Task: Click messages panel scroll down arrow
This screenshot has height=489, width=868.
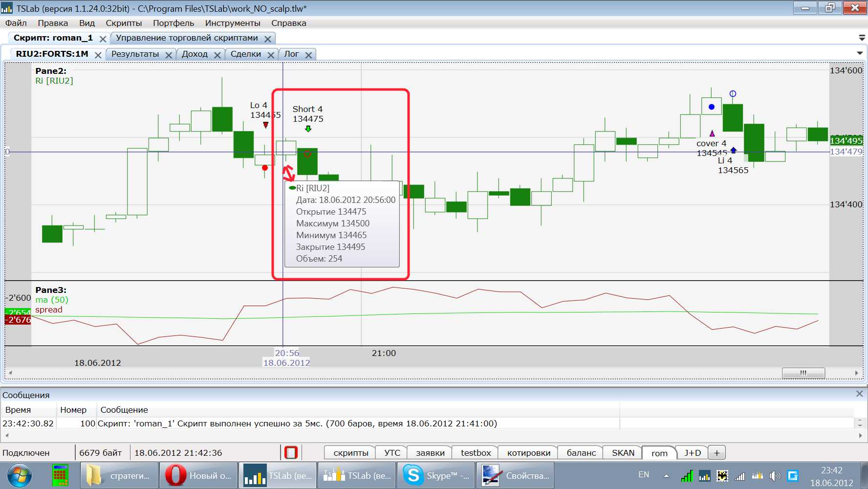Action: [860, 425]
